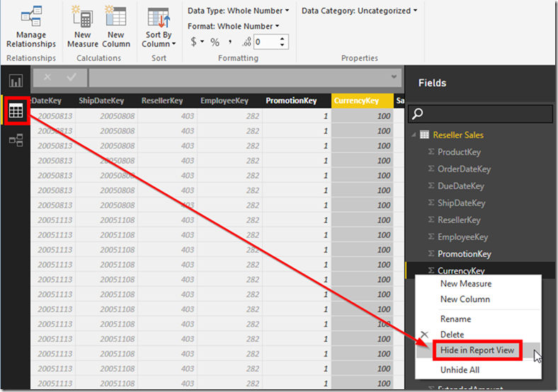Screen dimensions: 558x392
Task: Create a New Column from ribbon
Action: [x=116, y=27]
